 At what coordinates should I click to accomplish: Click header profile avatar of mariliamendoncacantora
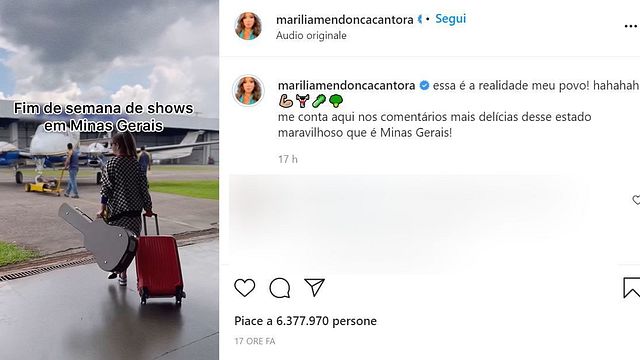click(x=248, y=26)
